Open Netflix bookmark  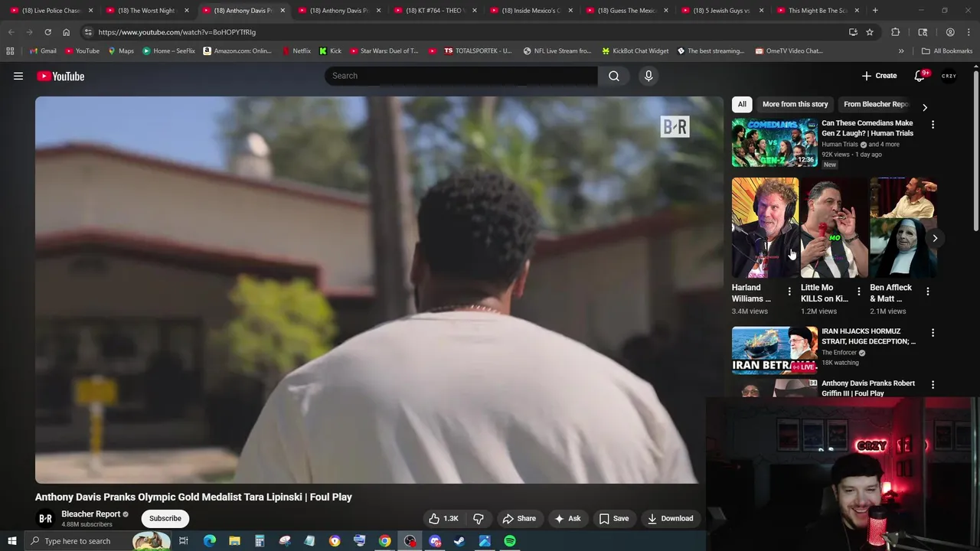(296, 51)
